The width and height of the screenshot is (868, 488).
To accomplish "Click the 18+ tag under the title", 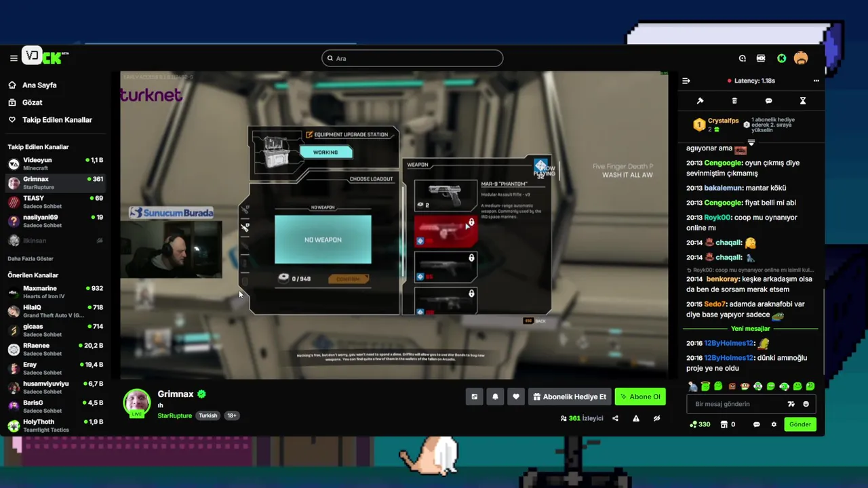I will (231, 415).
